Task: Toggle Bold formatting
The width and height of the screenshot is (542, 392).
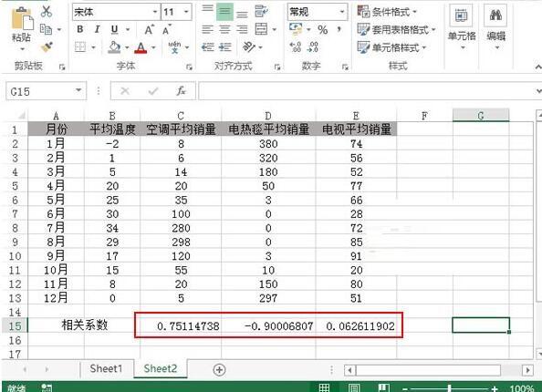Action: 80,29
